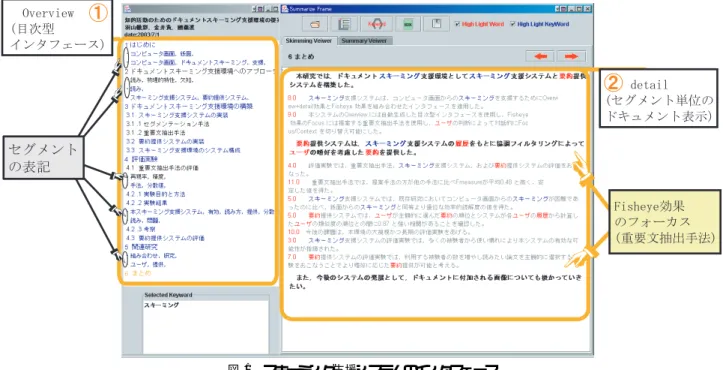Close the Summarize Frame window
Viewport: 723px width, 370px height.
click(x=587, y=8)
